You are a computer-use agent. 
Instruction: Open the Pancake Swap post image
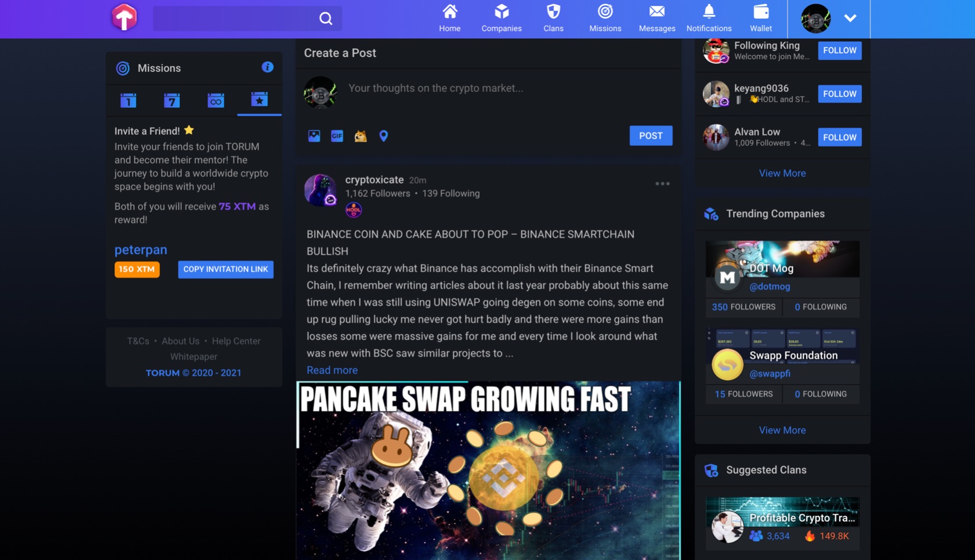pos(488,471)
